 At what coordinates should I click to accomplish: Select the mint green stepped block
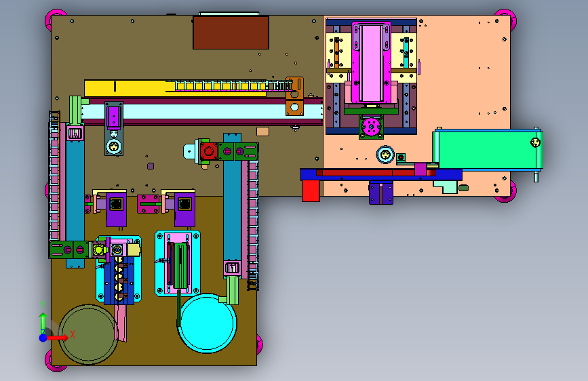[446, 186]
